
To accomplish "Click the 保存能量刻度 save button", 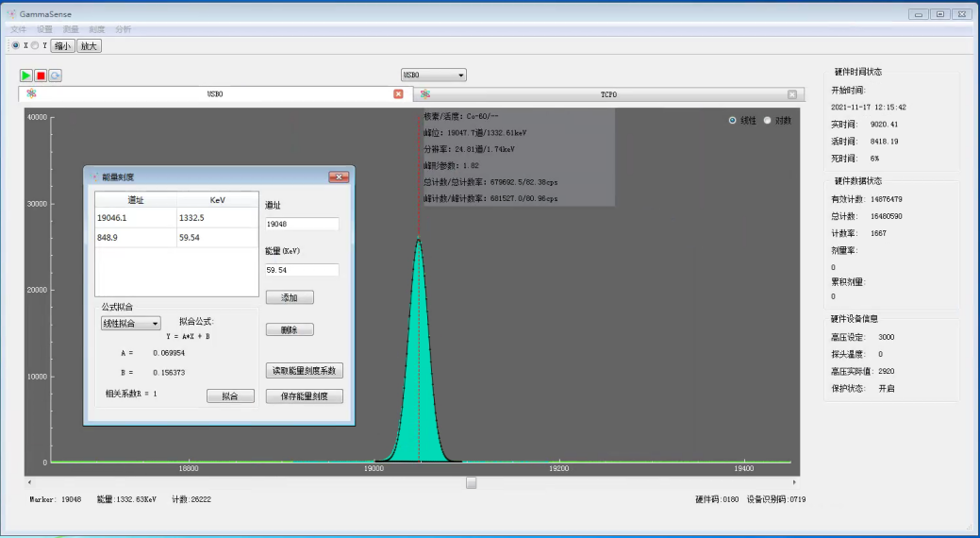I will tap(304, 396).
